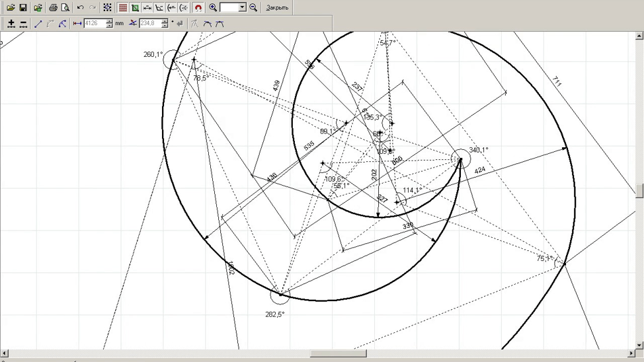This screenshot has width=644, height=362.
Task: Select the straight line drawing tool
Action: point(38,24)
